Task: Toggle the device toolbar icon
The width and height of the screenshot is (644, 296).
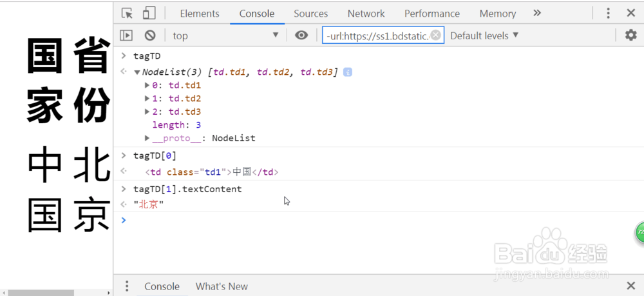Action: pyautogui.click(x=149, y=14)
